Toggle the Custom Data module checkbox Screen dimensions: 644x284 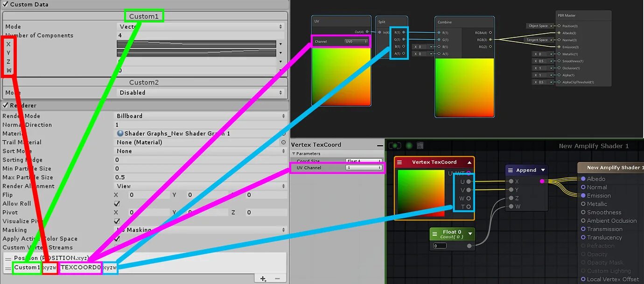click(5, 4)
